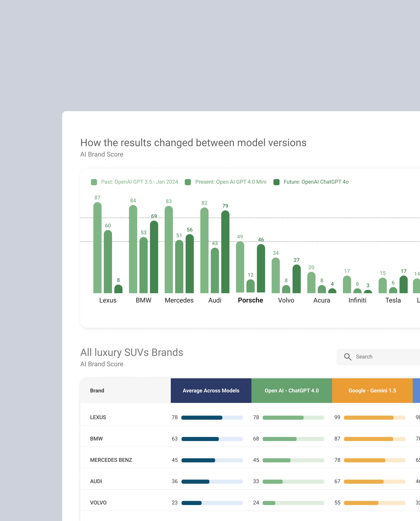Viewport: 420px width, 521px height.
Task: Sort by Average Across Models column
Action: (211, 391)
